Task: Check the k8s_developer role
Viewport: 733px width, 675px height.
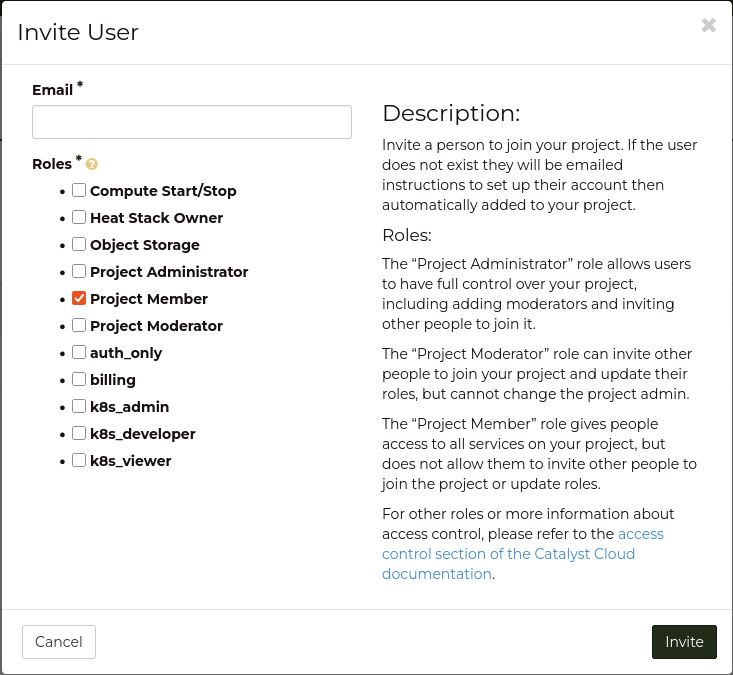Action: [79, 433]
